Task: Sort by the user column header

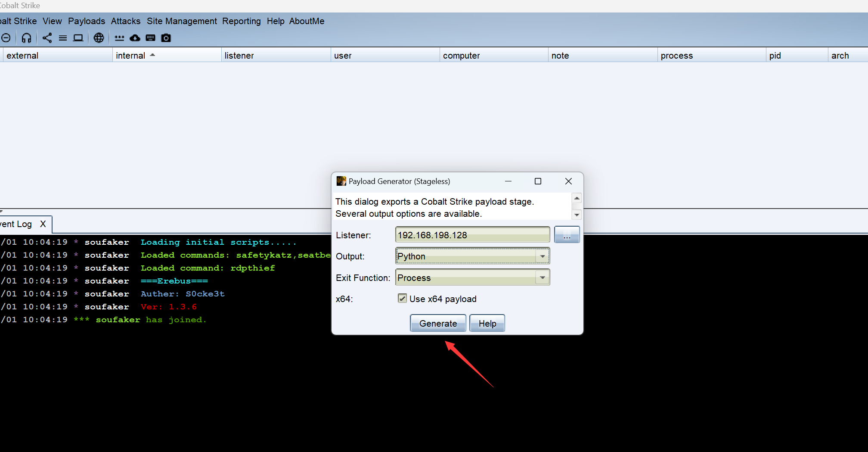Action: (x=385, y=55)
